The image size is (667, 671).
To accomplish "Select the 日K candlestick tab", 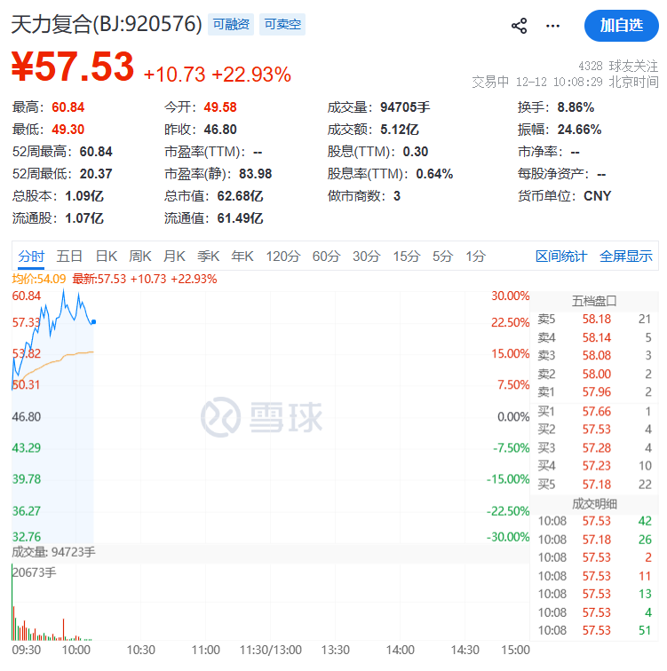I will [106, 256].
